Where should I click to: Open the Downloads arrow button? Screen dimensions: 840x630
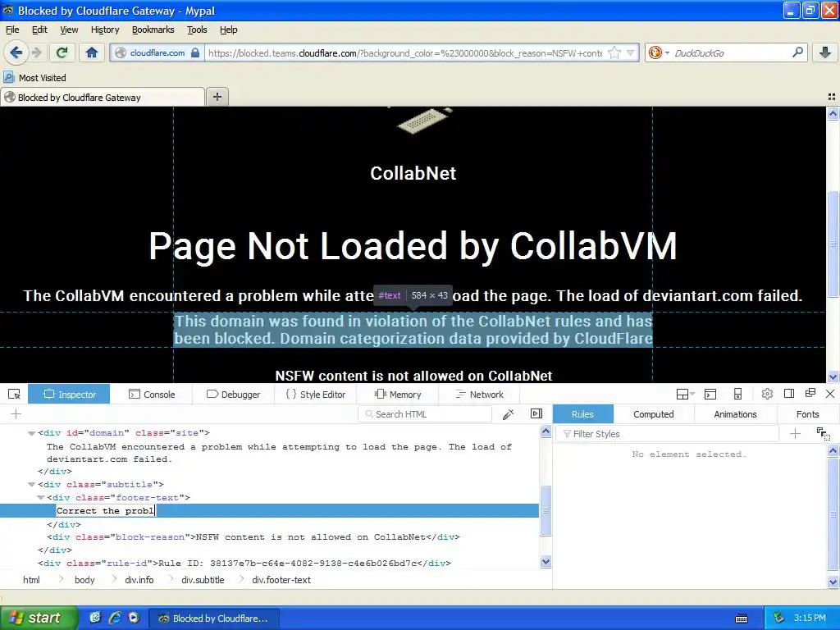825,52
